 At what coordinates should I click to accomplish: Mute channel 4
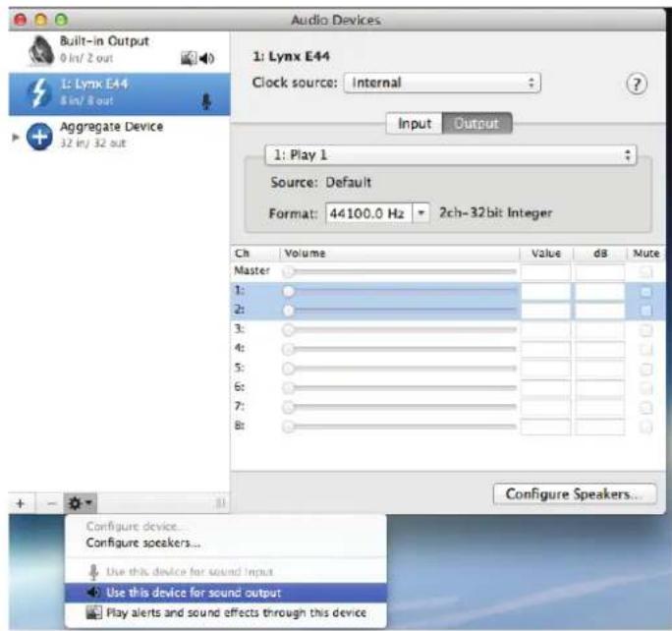pyautogui.click(x=645, y=349)
